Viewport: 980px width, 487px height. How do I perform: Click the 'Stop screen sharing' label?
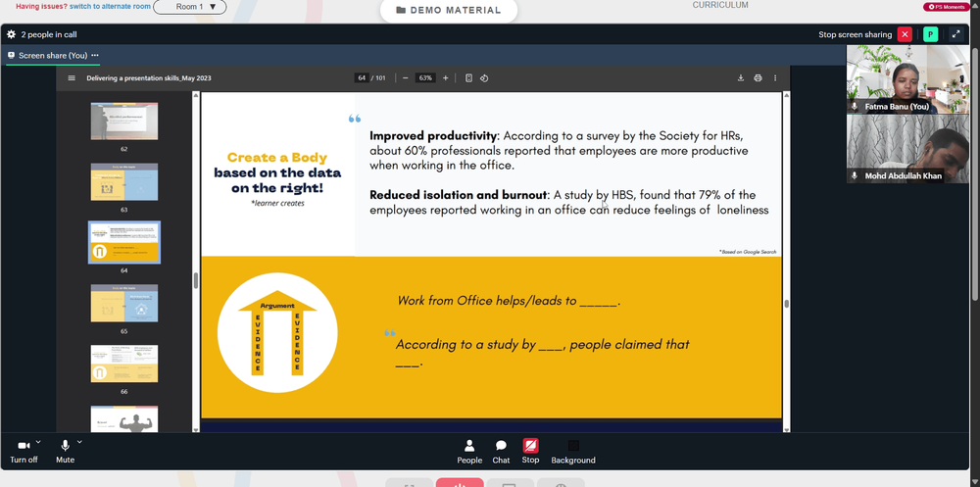coord(855,35)
